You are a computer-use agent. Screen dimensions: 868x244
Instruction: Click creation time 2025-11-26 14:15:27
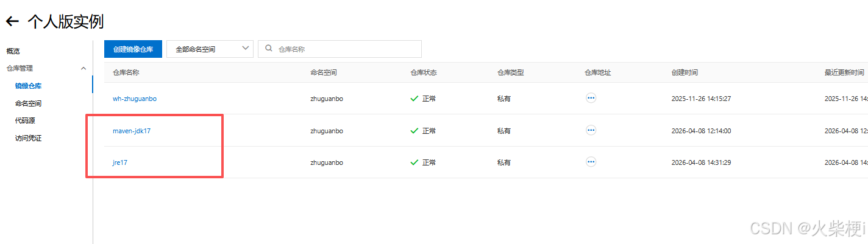701,99
